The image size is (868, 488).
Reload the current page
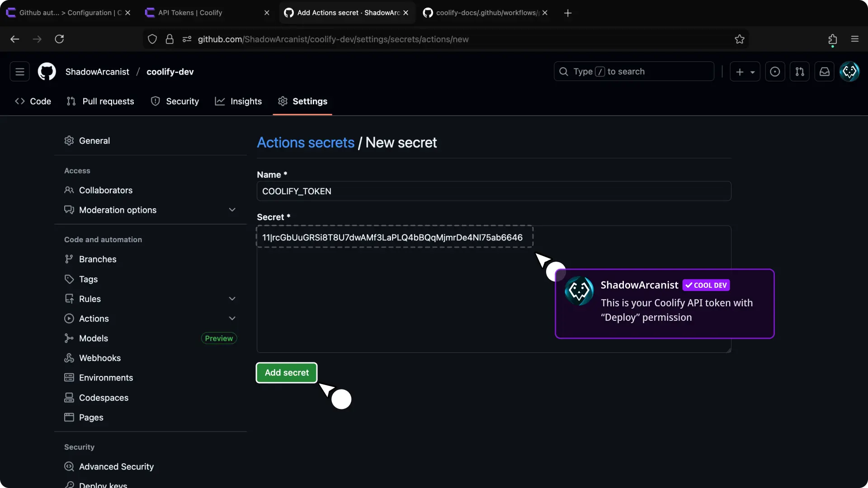(59, 39)
